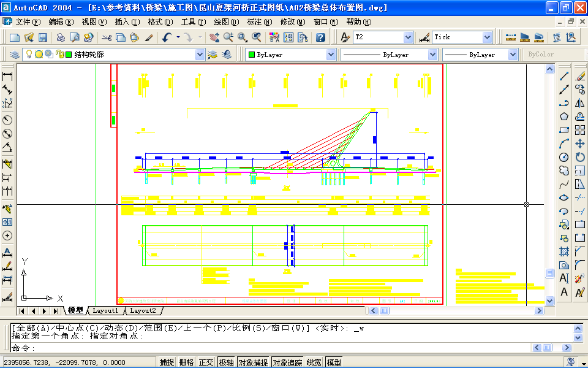Click in the 命令 command line input
The height and width of the screenshot is (368, 588).
pyautogui.click(x=270, y=348)
